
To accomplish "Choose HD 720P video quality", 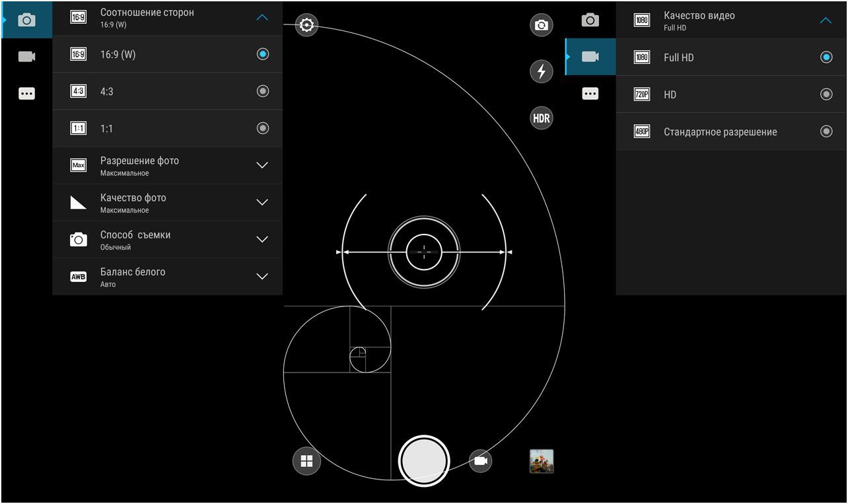I will (826, 94).
